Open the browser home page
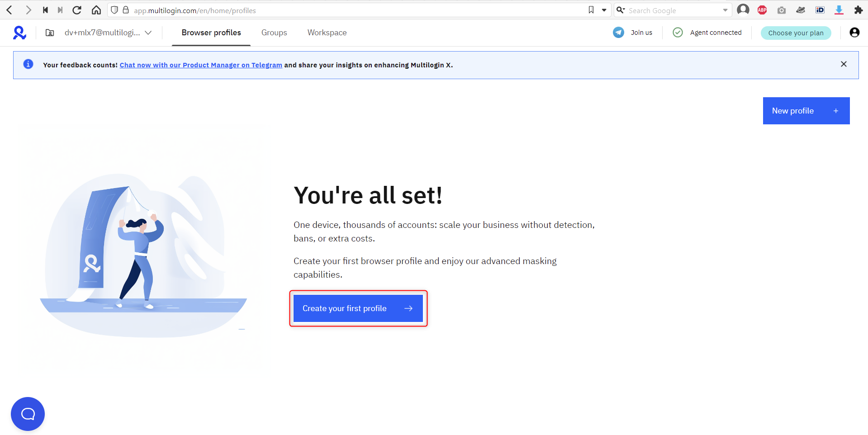 pyautogui.click(x=96, y=10)
